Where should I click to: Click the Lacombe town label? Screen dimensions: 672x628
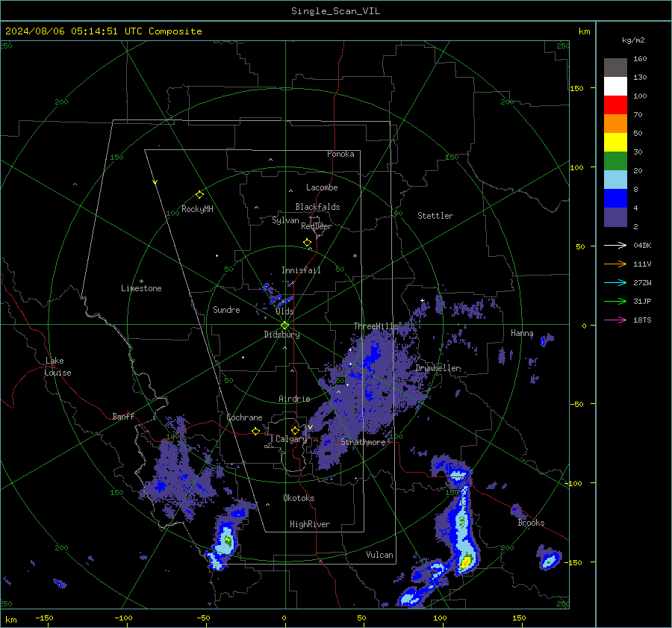(x=322, y=187)
